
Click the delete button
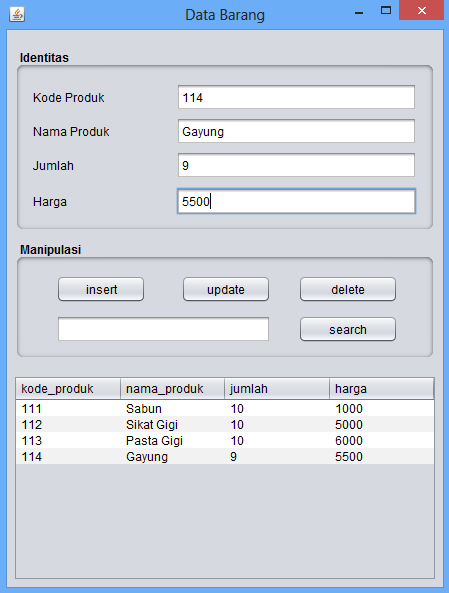point(348,289)
